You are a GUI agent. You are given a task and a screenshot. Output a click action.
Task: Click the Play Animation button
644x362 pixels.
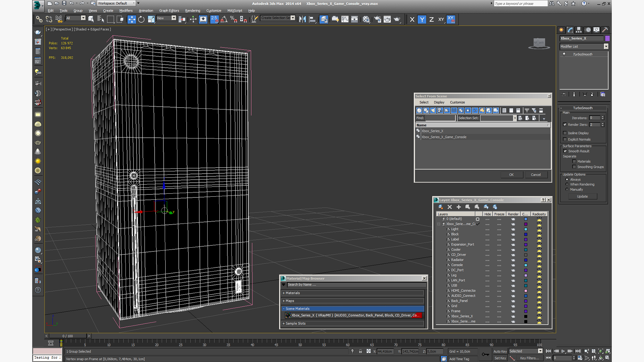point(563,351)
